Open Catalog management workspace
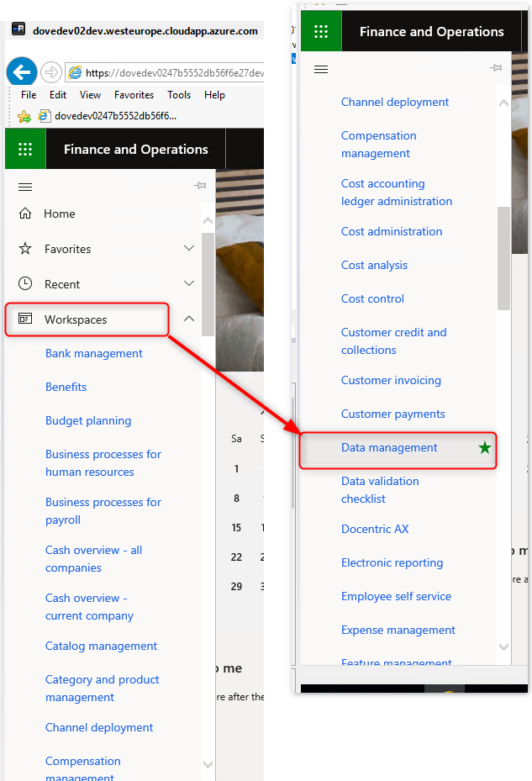This screenshot has height=781, width=532. [x=101, y=646]
